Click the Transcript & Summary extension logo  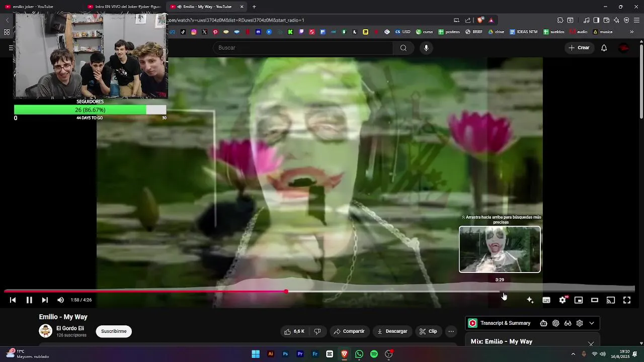pos(472,323)
